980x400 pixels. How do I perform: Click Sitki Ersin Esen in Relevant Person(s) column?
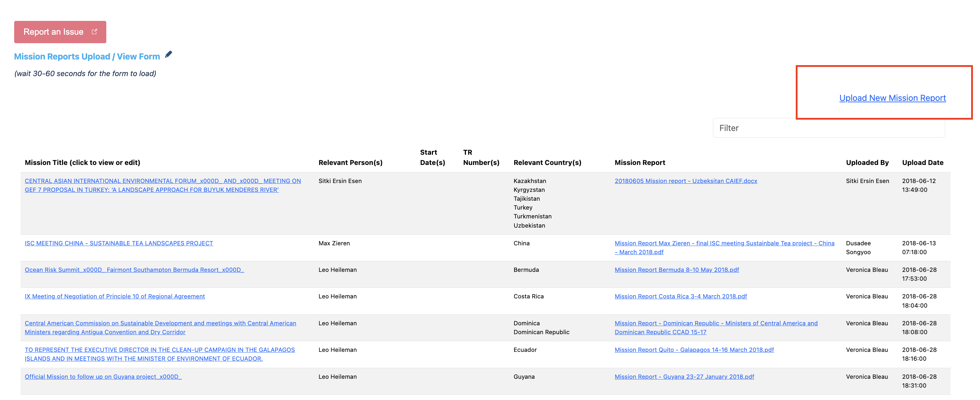coord(340,181)
